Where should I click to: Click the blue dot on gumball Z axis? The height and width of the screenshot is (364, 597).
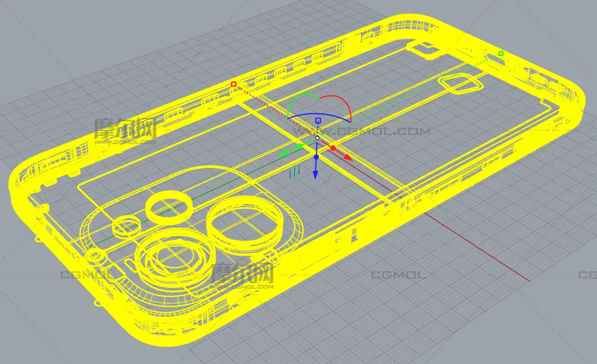pos(316,157)
